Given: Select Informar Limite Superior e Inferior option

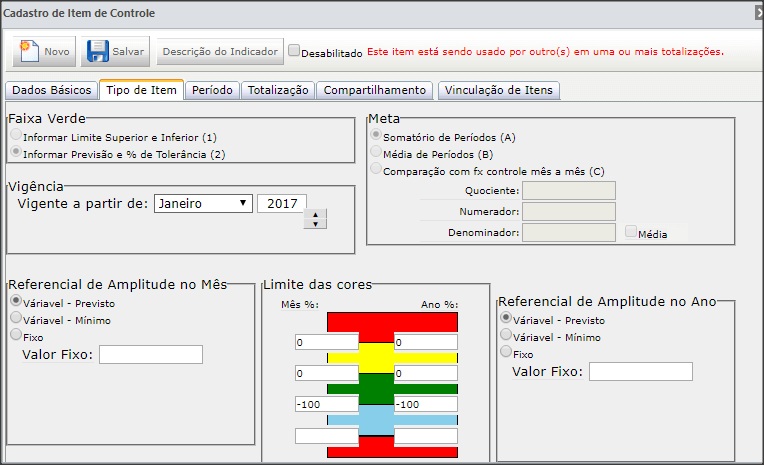Looking at the screenshot, I should point(16,135).
